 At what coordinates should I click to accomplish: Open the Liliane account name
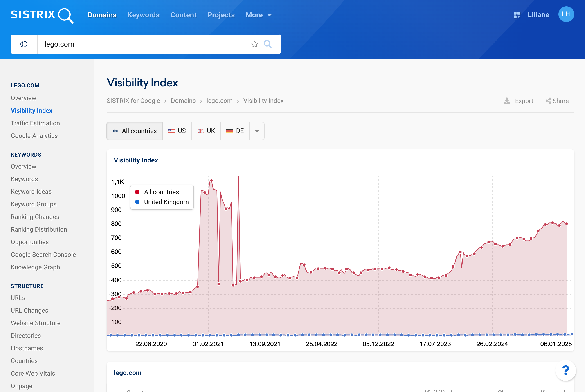pos(538,15)
